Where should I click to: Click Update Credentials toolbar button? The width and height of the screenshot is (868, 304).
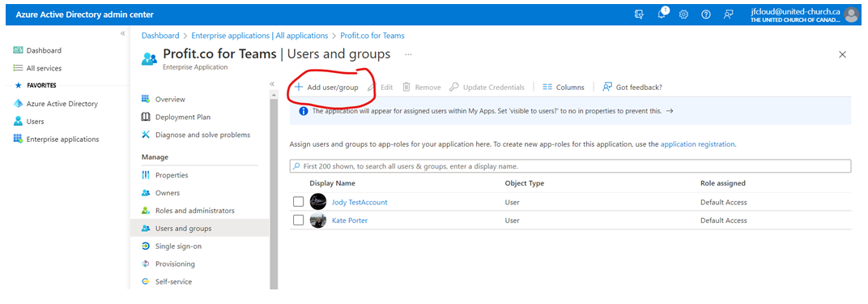(x=487, y=87)
